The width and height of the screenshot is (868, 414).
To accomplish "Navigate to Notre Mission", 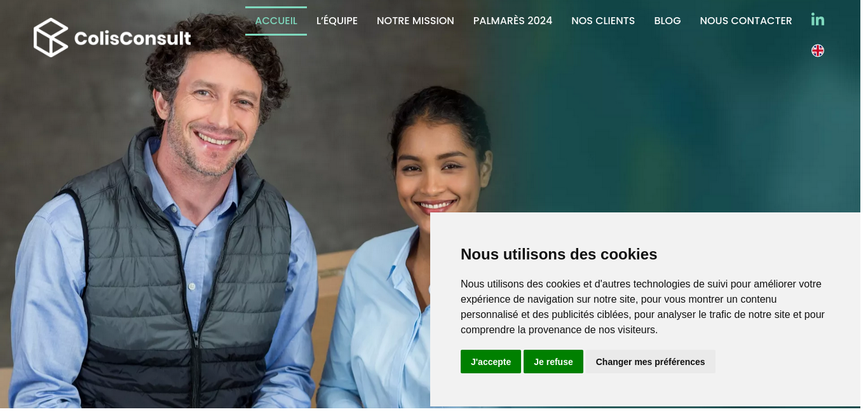I will [x=416, y=20].
